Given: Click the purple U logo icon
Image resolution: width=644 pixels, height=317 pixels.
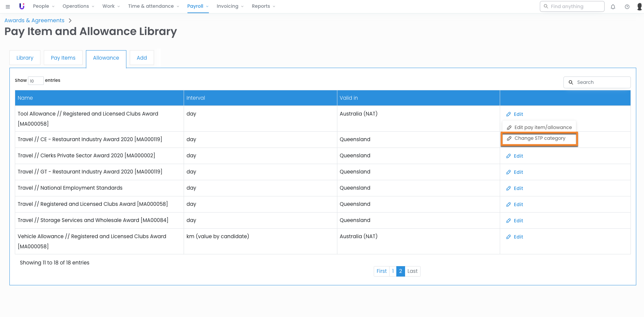Looking at the screenshot, I should point(22,6).
